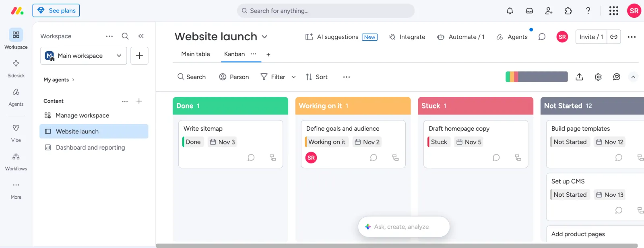Image resolution: width=644 pixels, height=248 pixels.
Task: Click the SR profile avatar in top bar
Action: click(x=634, y=11)
